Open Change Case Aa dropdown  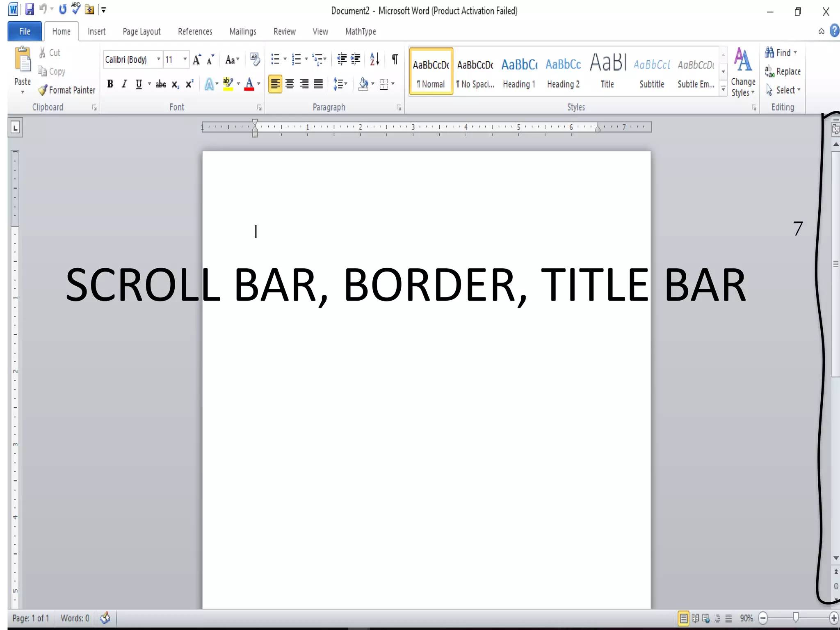(232, 60)
